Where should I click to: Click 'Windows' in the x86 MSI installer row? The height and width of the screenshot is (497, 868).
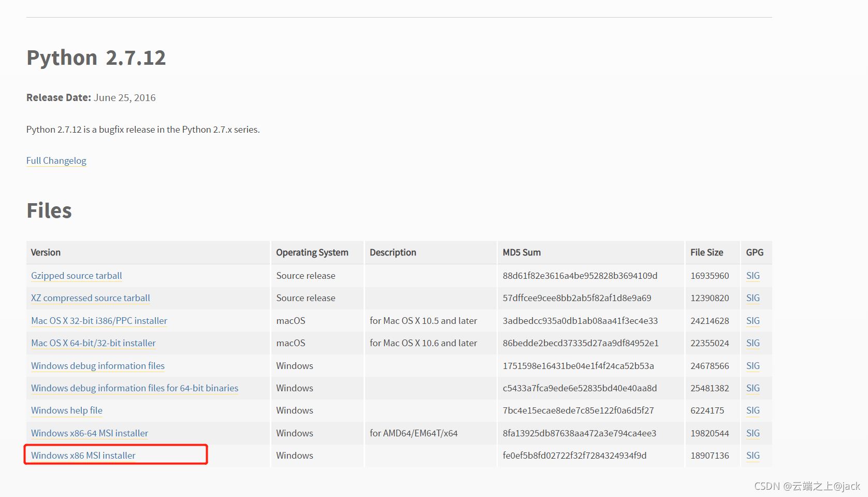click(294, 456)
